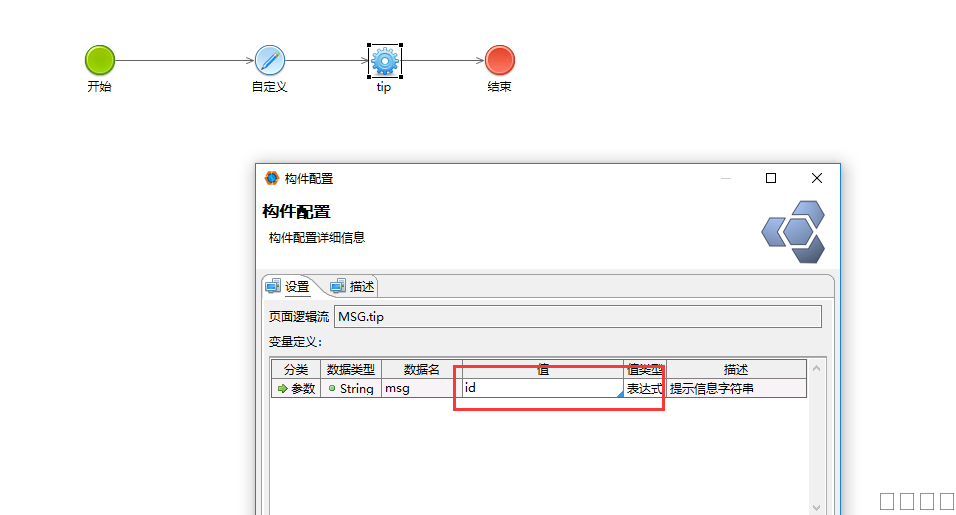This screenshot has height=515, width=956.
Task: Click the hexagon logo in dialog header
Action: [x=793, y=232]
